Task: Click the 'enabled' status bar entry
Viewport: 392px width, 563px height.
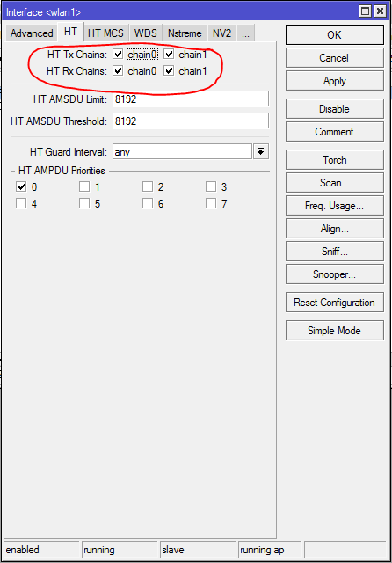Action: (x=41, y=550)
